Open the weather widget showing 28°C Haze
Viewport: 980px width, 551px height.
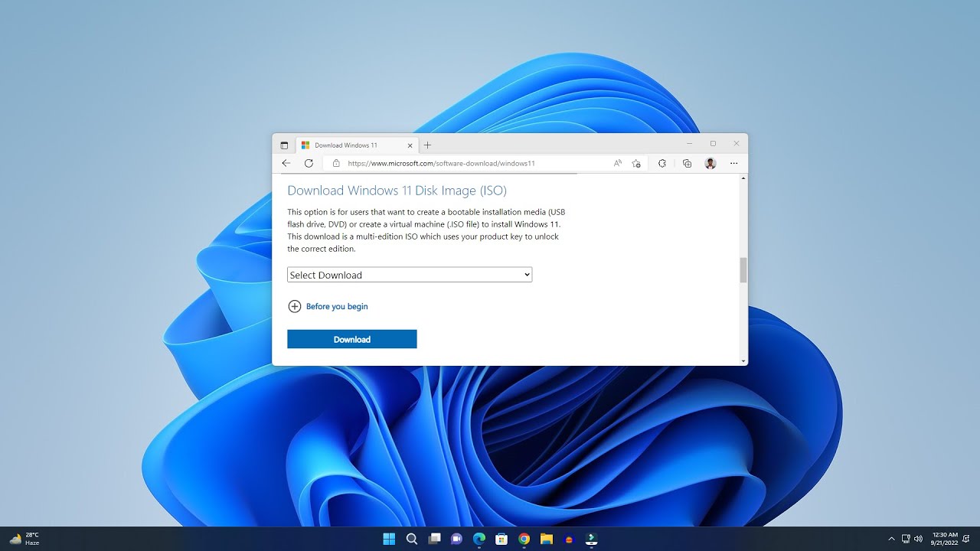pos(24,539)
